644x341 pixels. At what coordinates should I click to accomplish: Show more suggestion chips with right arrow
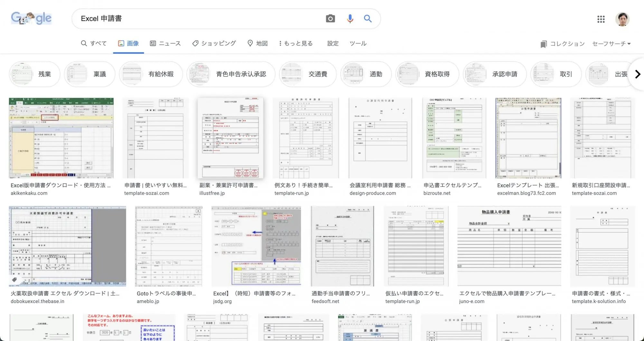(638, 74)
